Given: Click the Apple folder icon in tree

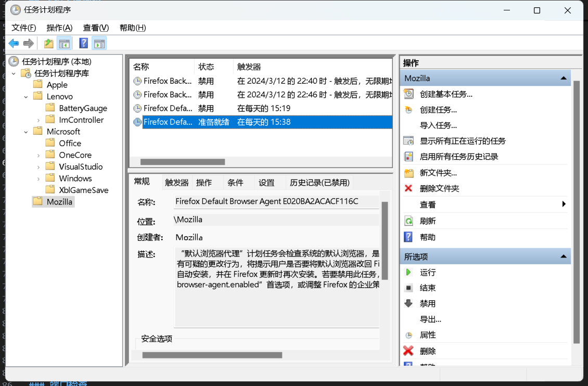Looking at the screenshot, I should pyautogui.click(x=38, y=84).
